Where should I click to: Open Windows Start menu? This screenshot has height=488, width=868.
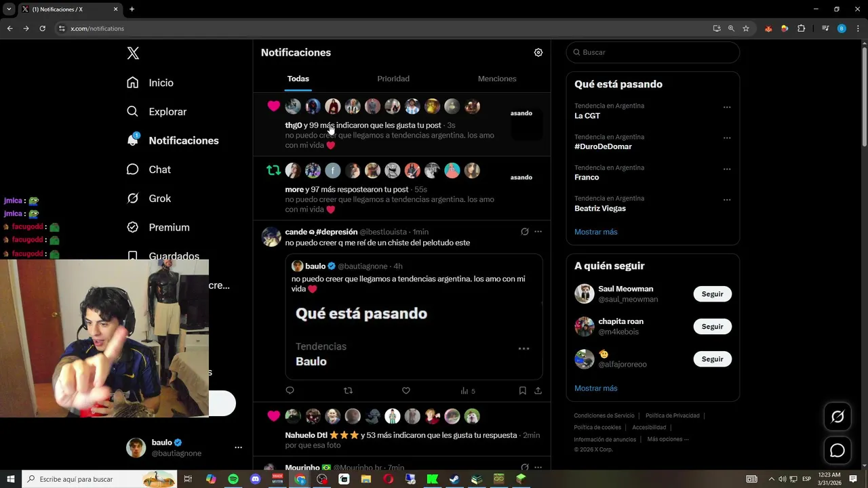(x=11, y=479)
